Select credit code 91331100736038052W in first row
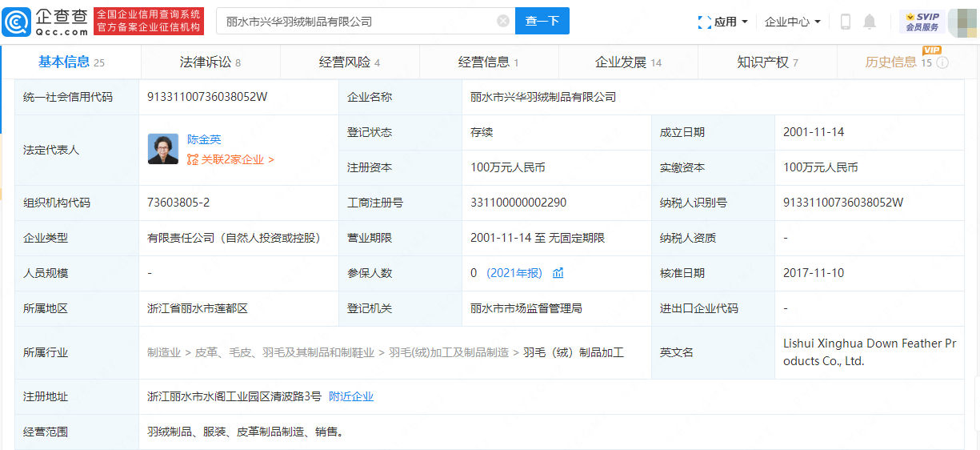The height and width of the screenshot is (450, 980). pos(207,97)
